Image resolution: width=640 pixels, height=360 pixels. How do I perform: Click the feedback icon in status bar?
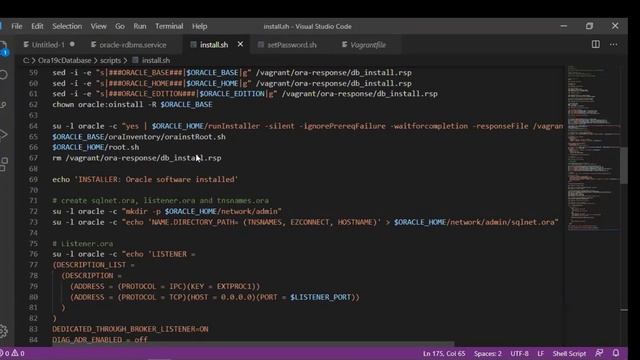tap(599, 353)
